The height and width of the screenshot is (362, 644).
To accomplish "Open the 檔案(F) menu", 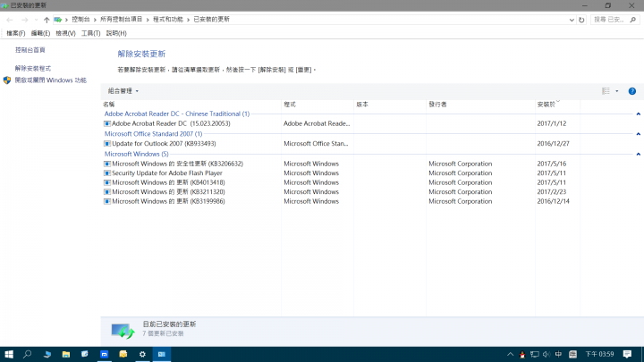I will tap(15, 33).
